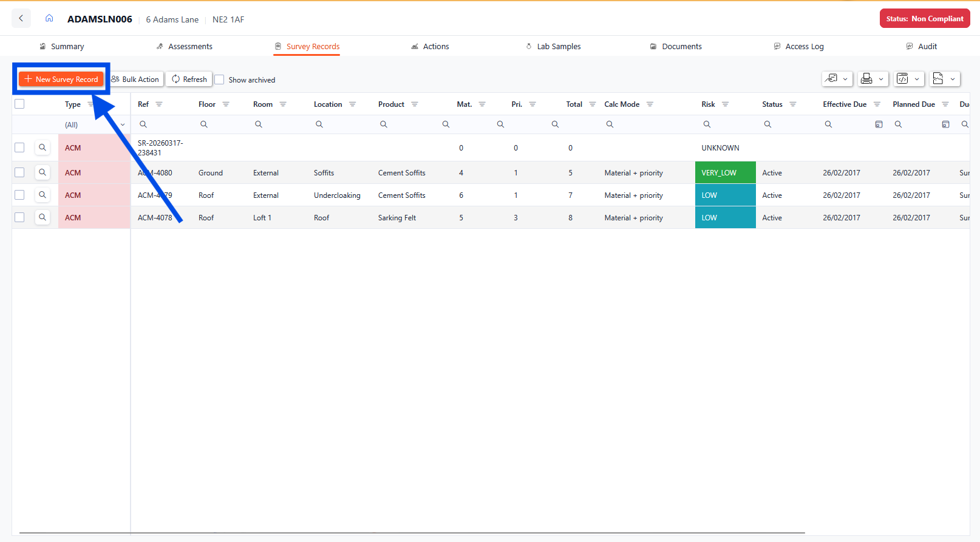Image resolution: width=980 pixels, height=542 pixels.
Task: Open the printer dropdown menu
Action: (873, 79)
